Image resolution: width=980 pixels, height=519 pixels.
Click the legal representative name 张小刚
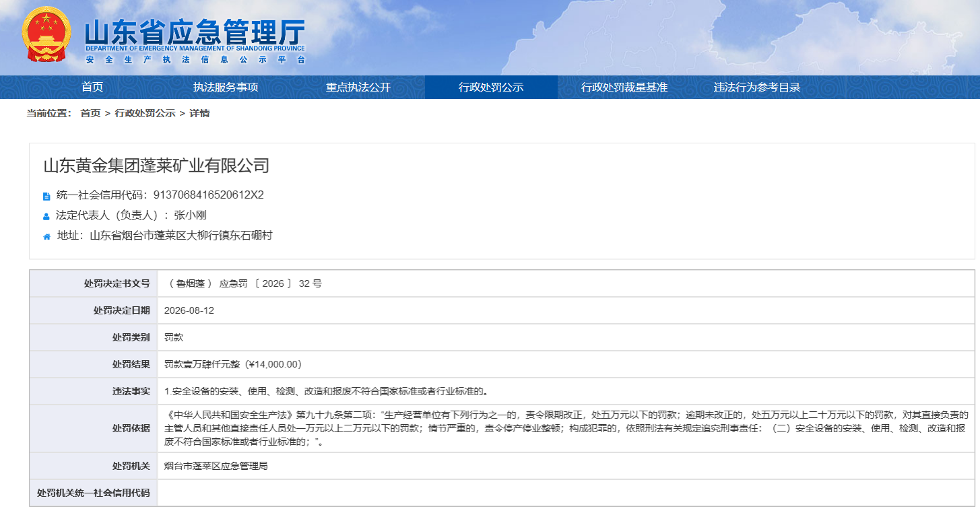[x=190, y=215]
